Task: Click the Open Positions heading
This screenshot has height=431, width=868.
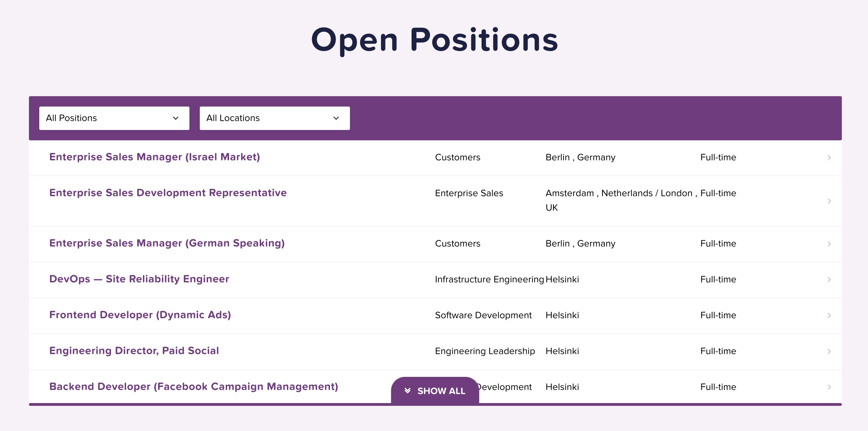Action: (x=434, y=40)
